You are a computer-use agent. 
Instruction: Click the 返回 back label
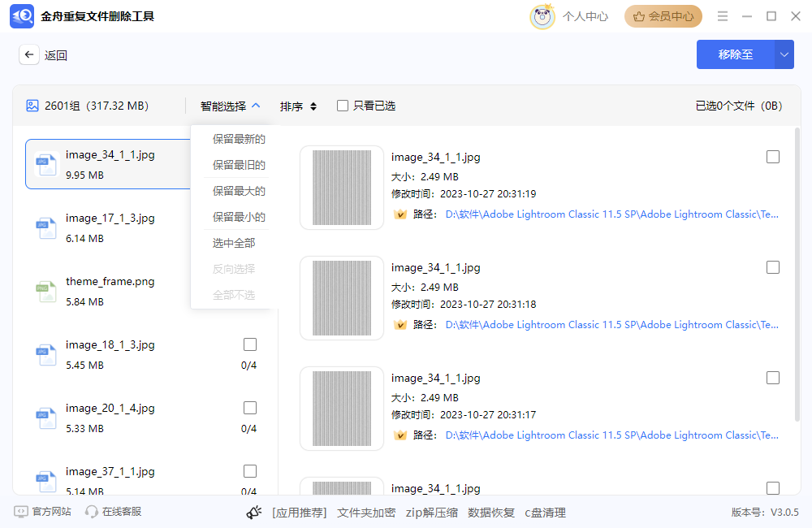point(56,55)
